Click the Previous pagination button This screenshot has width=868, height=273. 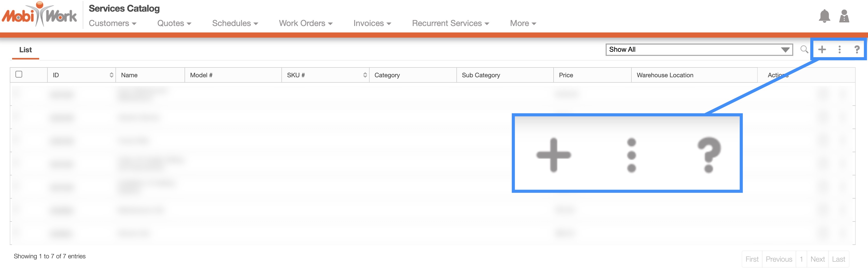[779, 259]
